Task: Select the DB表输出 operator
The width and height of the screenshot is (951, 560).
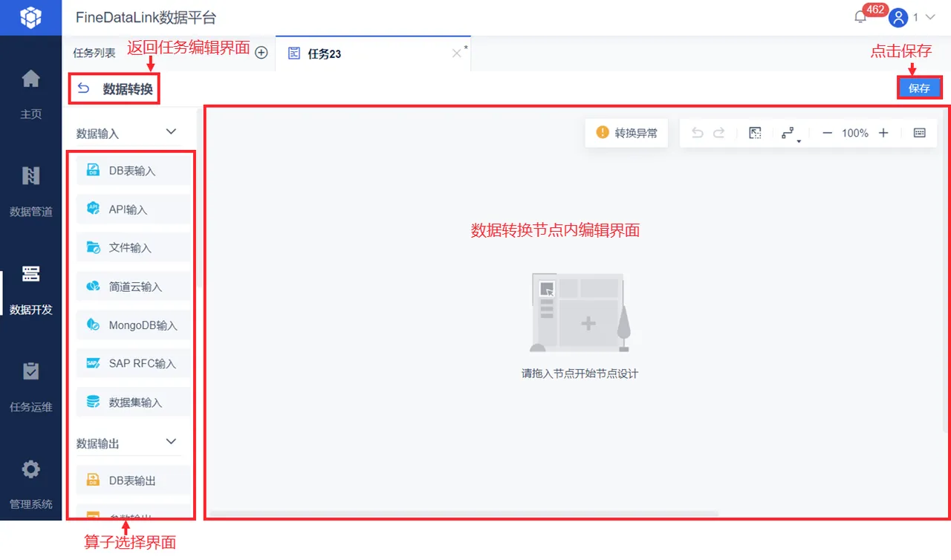Action: (x=133, y=481)
